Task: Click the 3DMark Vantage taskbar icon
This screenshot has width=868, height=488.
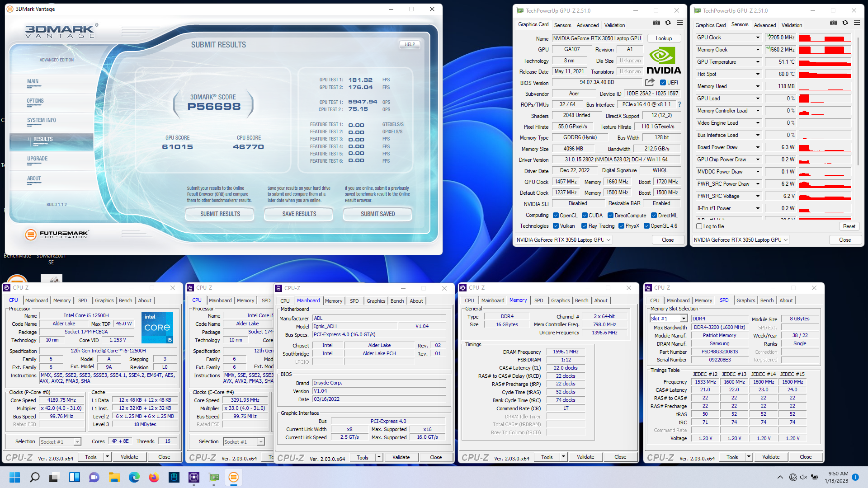Action: point(234,477)
